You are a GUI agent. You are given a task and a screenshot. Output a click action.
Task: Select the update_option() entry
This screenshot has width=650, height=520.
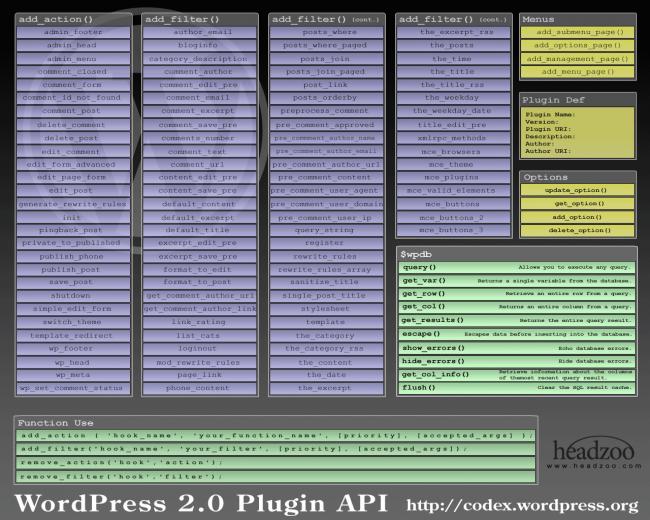click(x=578, y=190)
